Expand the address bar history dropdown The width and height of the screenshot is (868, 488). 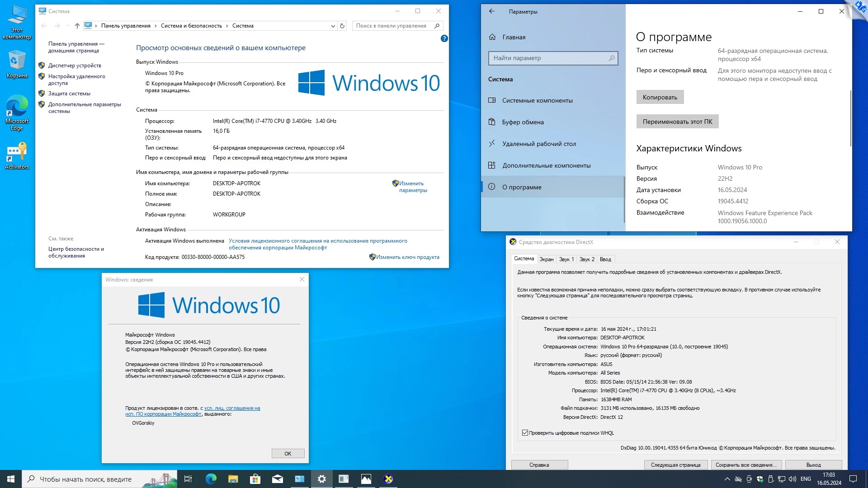coord(333,26)
